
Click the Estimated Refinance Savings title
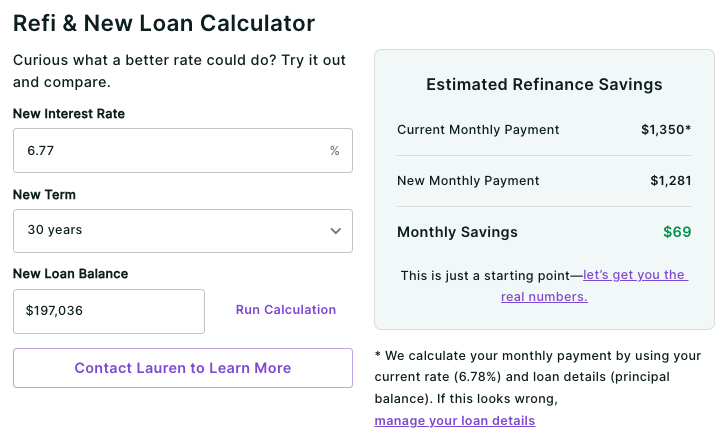(x=544, y=85)
